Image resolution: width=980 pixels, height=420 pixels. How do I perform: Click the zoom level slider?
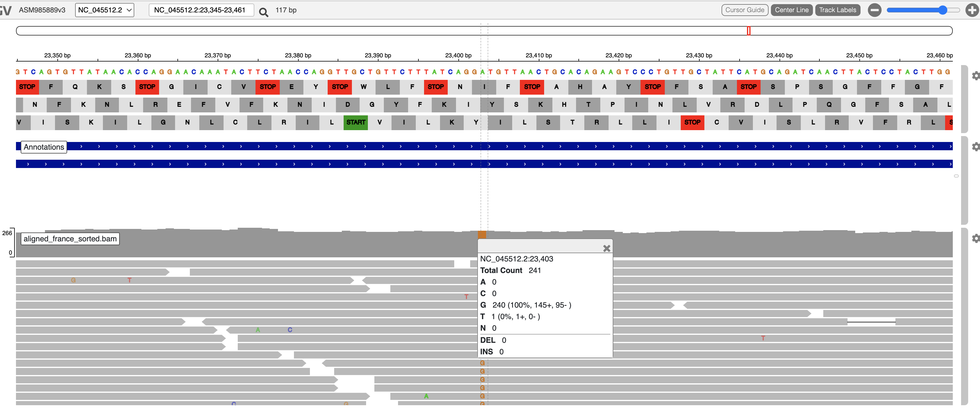coord(923,10)
